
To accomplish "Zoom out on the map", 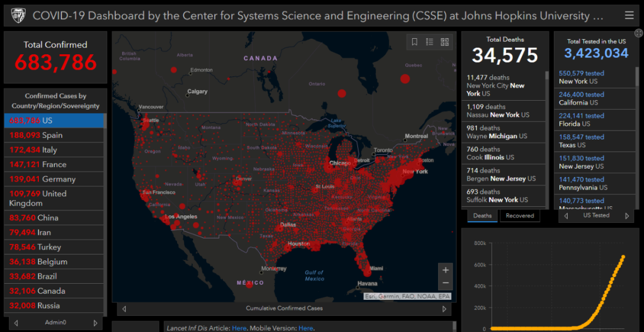I will (445, 283).
